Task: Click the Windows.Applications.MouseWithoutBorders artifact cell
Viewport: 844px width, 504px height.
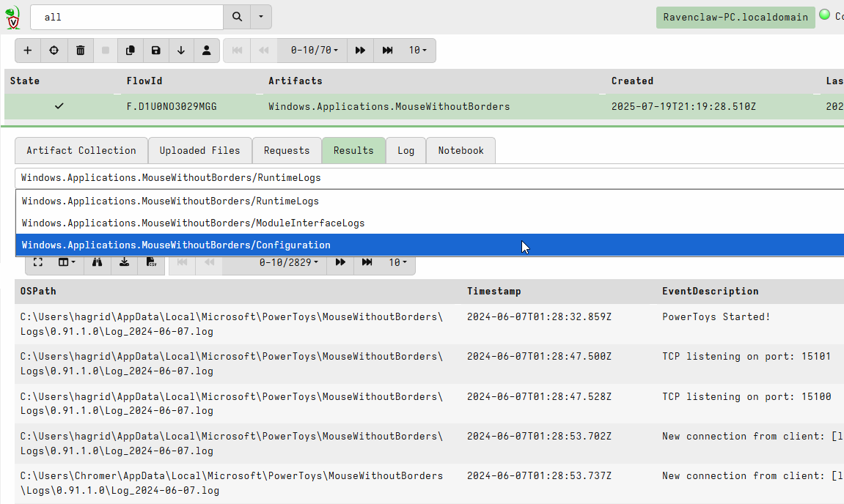Action: coord(389,106)
